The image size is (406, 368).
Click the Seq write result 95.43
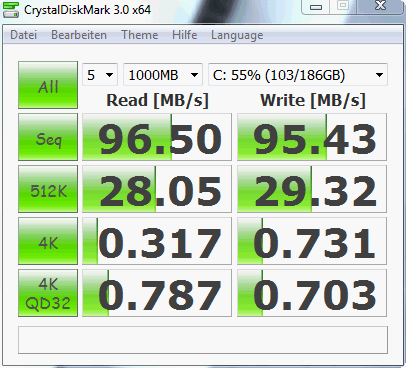pos(312,137)
